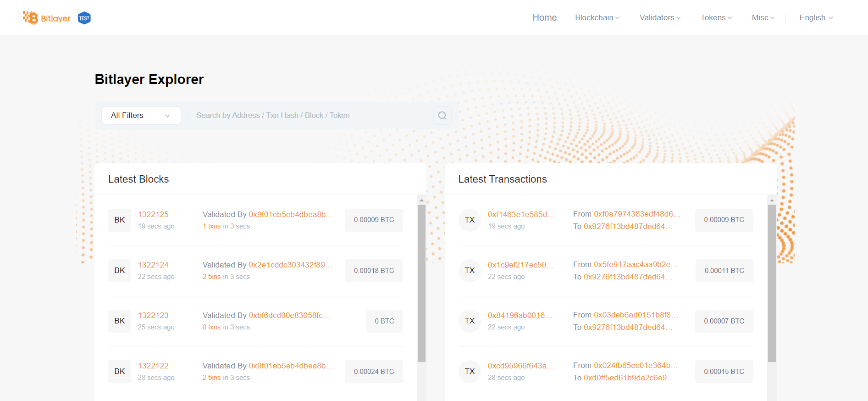View the 2 txns link in block 1322122

point(212,378)
